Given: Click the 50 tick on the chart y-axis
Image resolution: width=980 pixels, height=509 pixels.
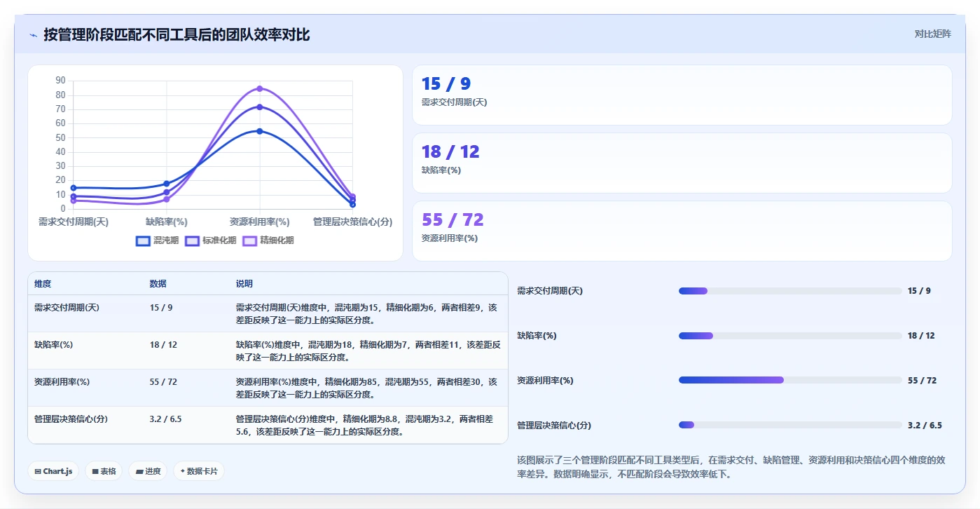Looking at the screenshot, I should pyautogui.click(x=60, y=137).
